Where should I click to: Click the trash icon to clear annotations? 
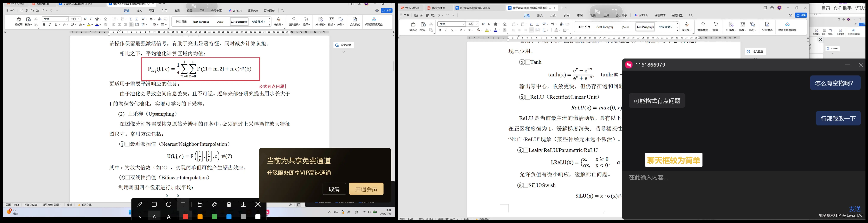coord(229,204)
